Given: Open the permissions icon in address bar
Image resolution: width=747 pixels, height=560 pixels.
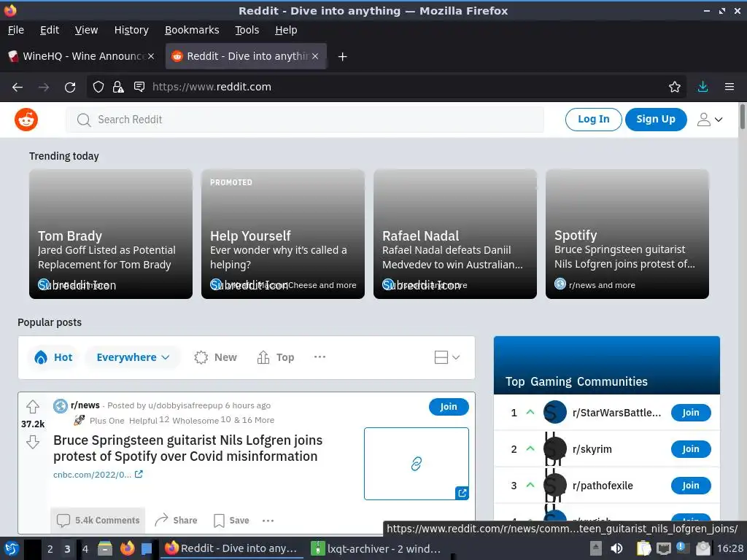Looking at the screenshot, I should tap(139, 87).
